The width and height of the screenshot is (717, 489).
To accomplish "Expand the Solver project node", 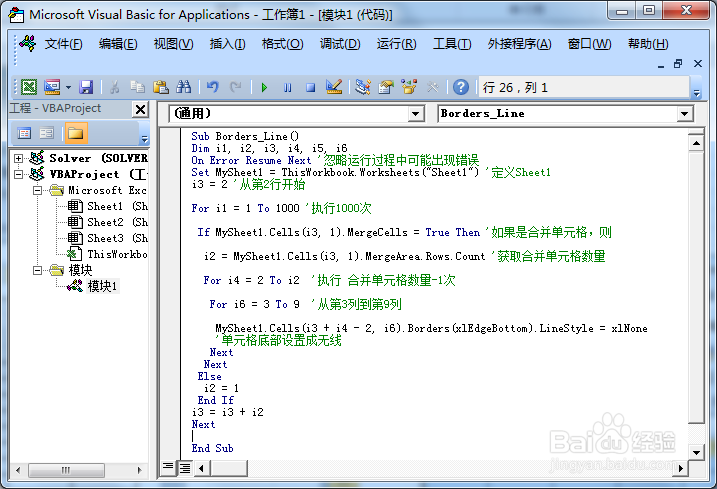I will coord(18,158).
